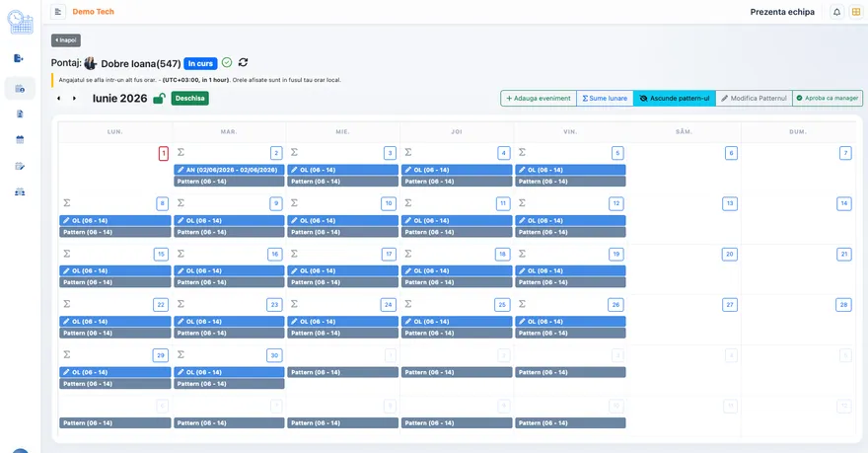Select the day 17 date box
The height and width of the screenshot is (453, 868).
(x=390, y=255)
